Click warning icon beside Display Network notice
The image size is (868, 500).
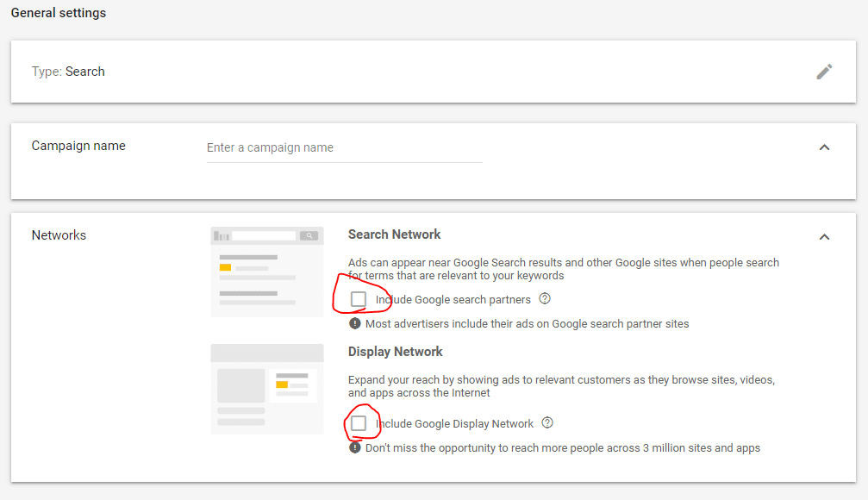(x=355, y=447)
